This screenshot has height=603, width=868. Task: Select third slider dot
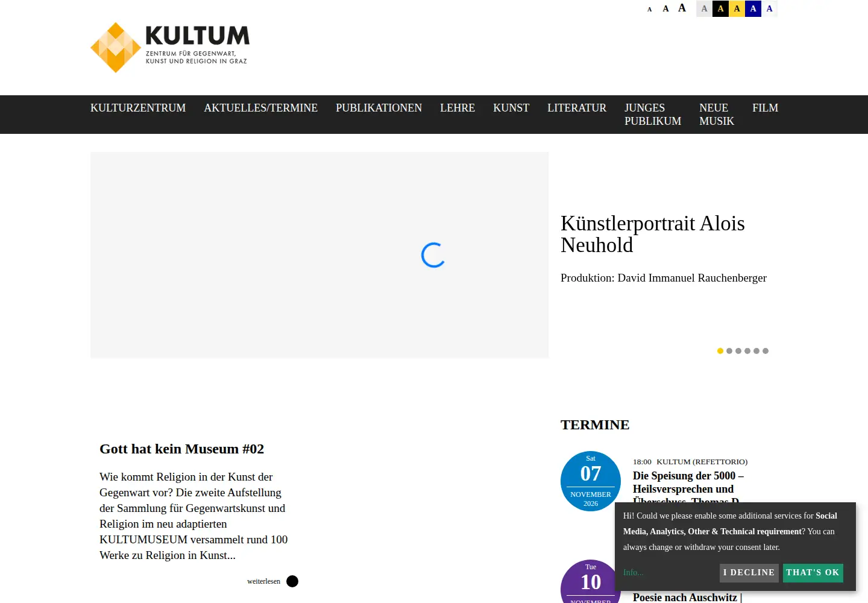pyautogui.click(x=738, y=351)
